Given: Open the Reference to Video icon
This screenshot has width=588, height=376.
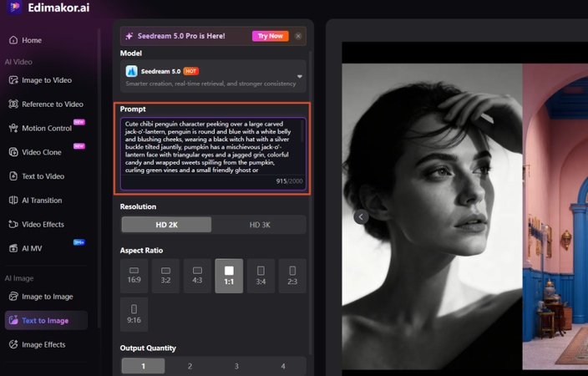Looking at the screenshot, I should (x=13, y=104).
